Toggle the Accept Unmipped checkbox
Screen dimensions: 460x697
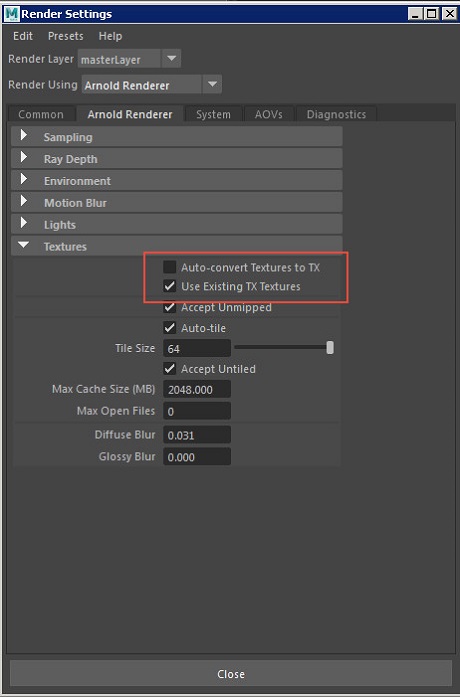click(169, 307)
